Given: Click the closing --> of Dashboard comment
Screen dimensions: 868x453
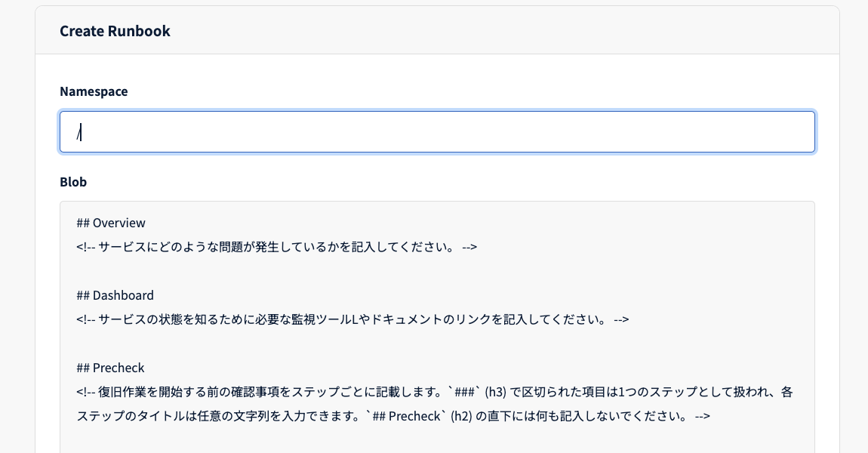Looking at the screenshot, I should click(621, 319).
